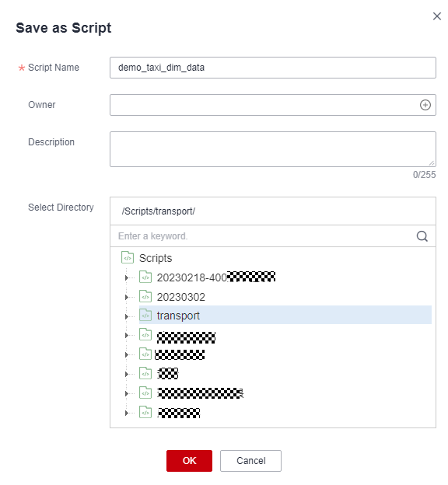Focus the Script Name input field

click(x=272, y=68)
